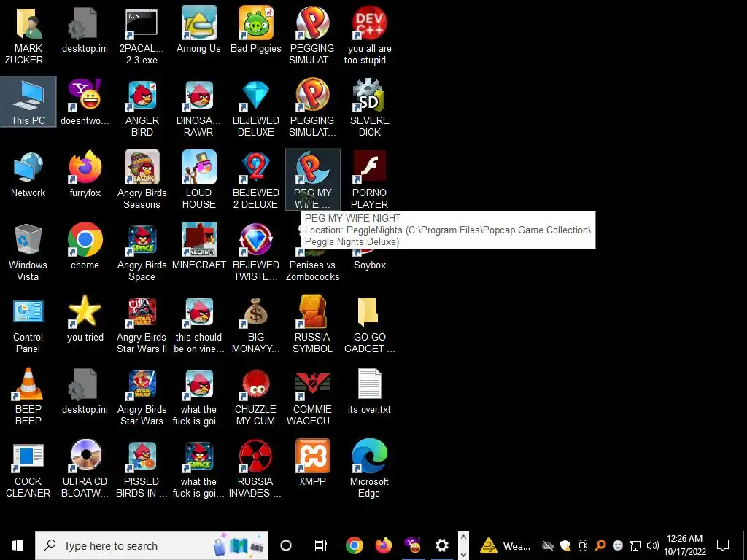747x560 pixels.
Task: Select the Angry Birds Seasons shortcut
Action: [x=142, y=180]
